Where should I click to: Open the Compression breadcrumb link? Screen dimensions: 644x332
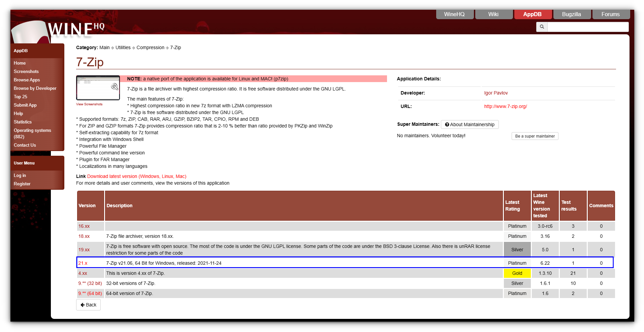[150, 47]
